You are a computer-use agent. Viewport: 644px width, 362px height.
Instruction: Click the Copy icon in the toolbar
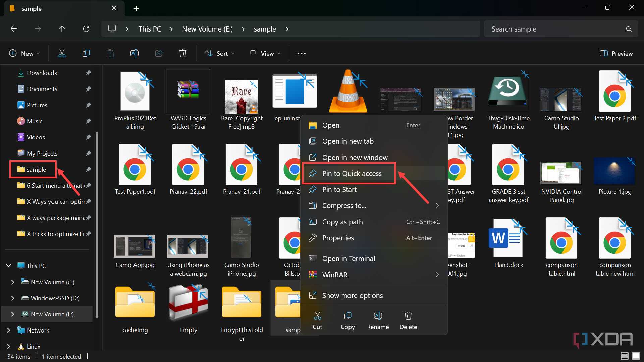[x=86, y=53]
